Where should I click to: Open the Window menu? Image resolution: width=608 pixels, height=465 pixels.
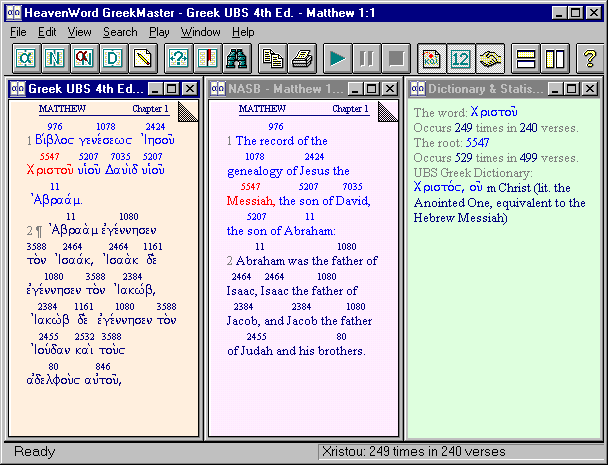tap(200, 32)
